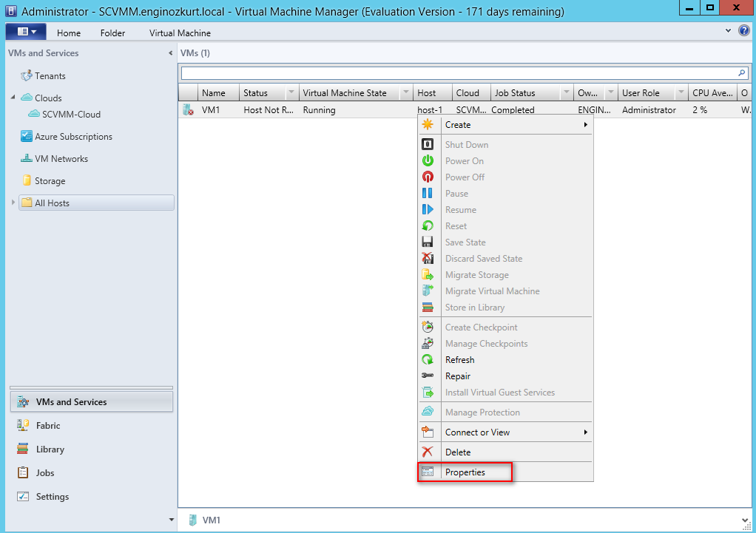Click the Host column header
This screenshot has height=533, width=756.
tap(433, 92)
